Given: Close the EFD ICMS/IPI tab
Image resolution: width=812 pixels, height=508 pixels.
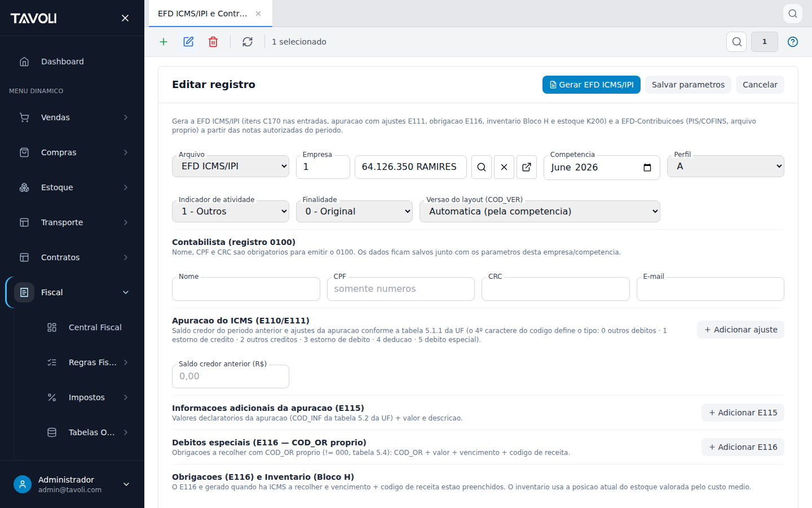Looking at the screenshot, I should pos(258,14).
